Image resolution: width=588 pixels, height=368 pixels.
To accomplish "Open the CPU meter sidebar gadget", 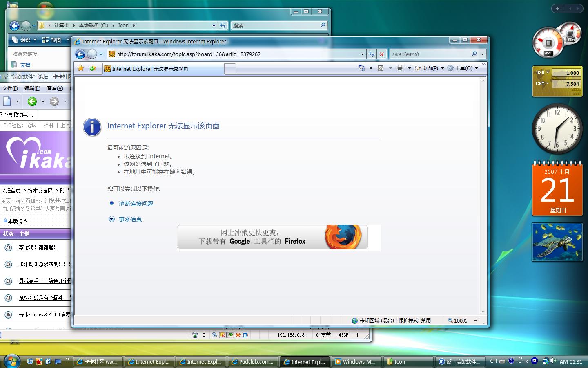I will 549,42.
